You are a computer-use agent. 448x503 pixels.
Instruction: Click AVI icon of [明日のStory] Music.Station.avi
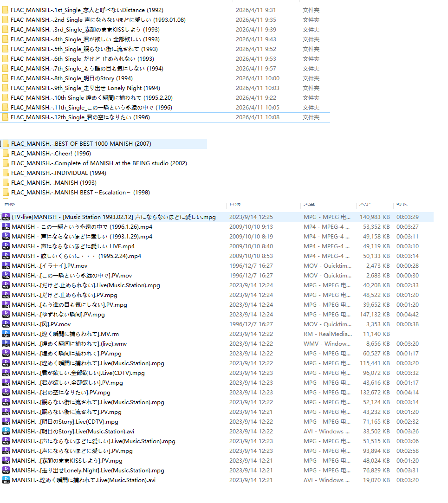[6, 432]
